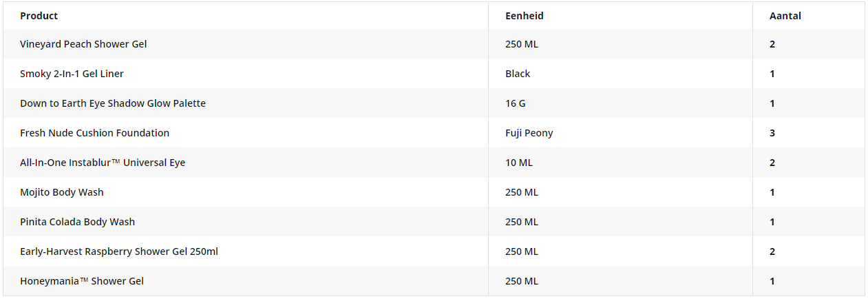Click Down to Earth Eye Shadow Glow Palette
This screenshot has height=299, width=868.
pyautogui.click(x=113, y=103)
